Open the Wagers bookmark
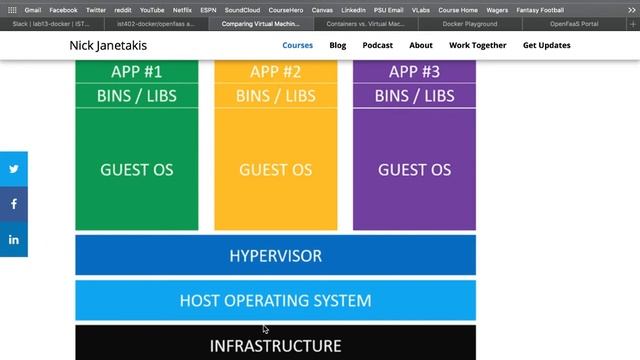This screenshot has width=640, height=360. (x=497, y=10)
